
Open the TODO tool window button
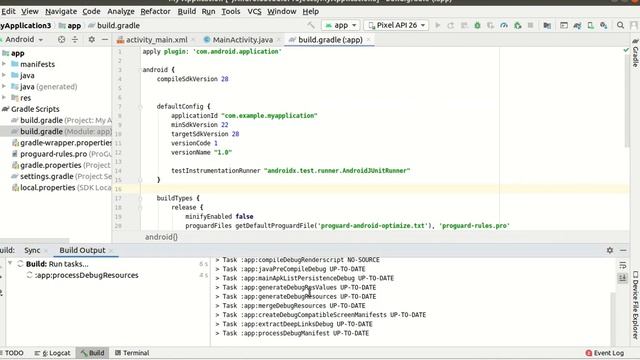pos(13,353)
